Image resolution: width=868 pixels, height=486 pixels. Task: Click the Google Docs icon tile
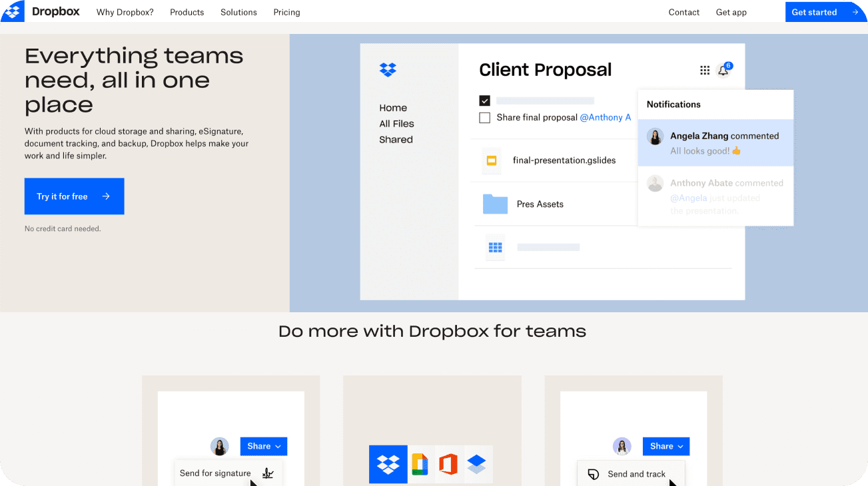tap(419, 464)
